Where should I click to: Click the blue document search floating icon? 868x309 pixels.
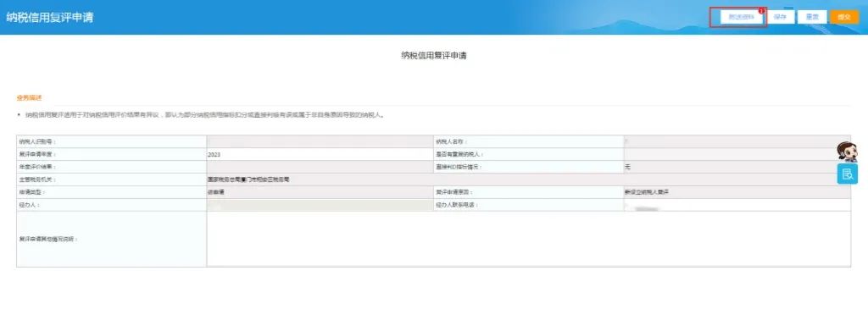[x=847, y=174]
